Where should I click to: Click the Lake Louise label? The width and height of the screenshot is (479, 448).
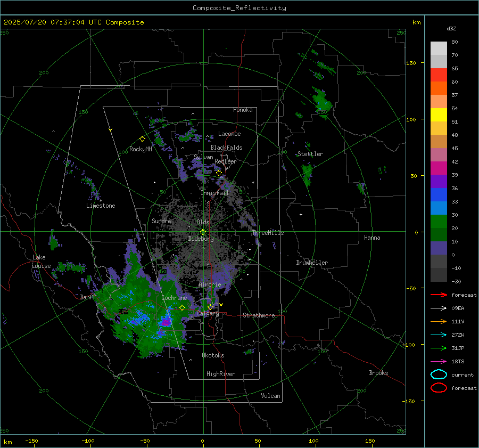(41, 262)
